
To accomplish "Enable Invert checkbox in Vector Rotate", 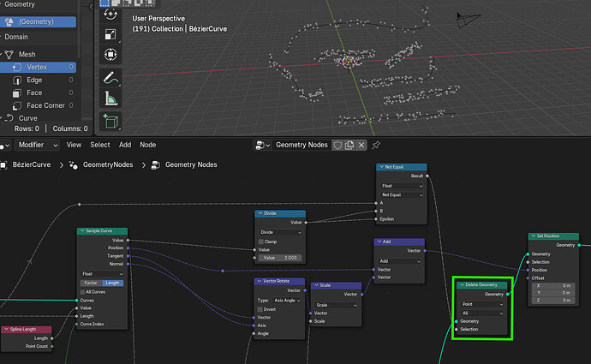I will coord(260,309).
